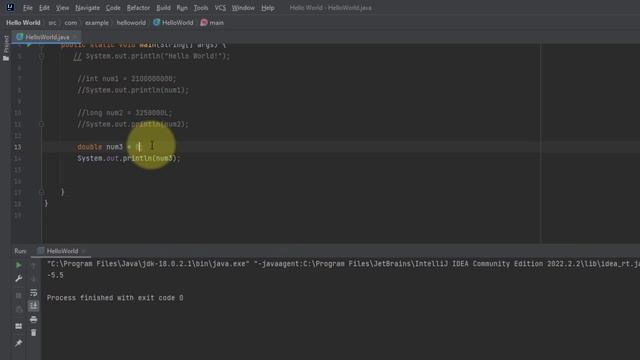Viewport: 640px width, 360px height.
Task: Click src breadcrumb
Action: [52, 23]
